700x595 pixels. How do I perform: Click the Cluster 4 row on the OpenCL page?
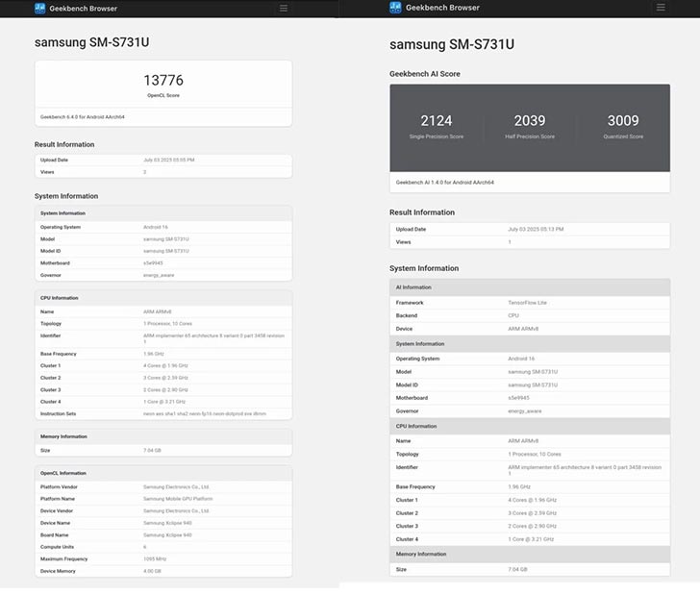click(163, 402)
